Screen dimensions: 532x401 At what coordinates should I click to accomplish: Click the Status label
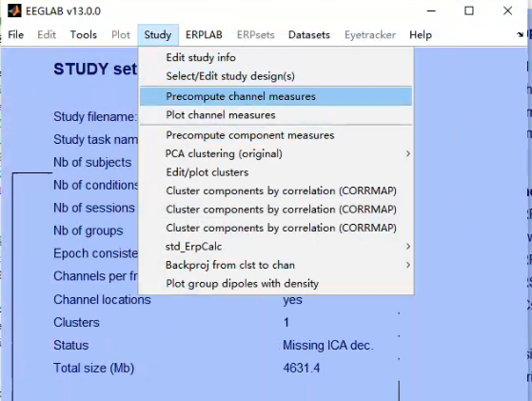pos(71,346)
